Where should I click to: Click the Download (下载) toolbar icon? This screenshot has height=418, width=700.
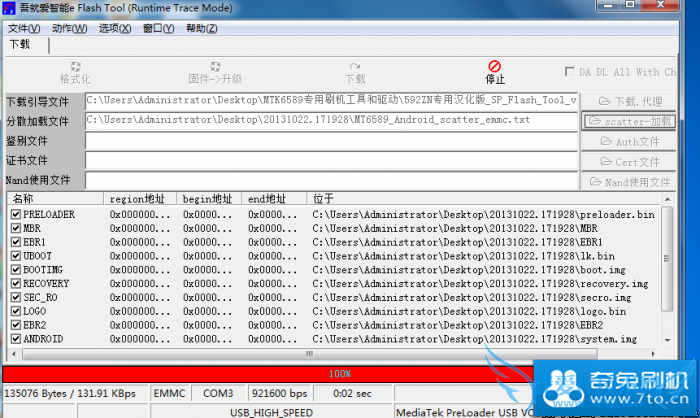coord(355,67)
